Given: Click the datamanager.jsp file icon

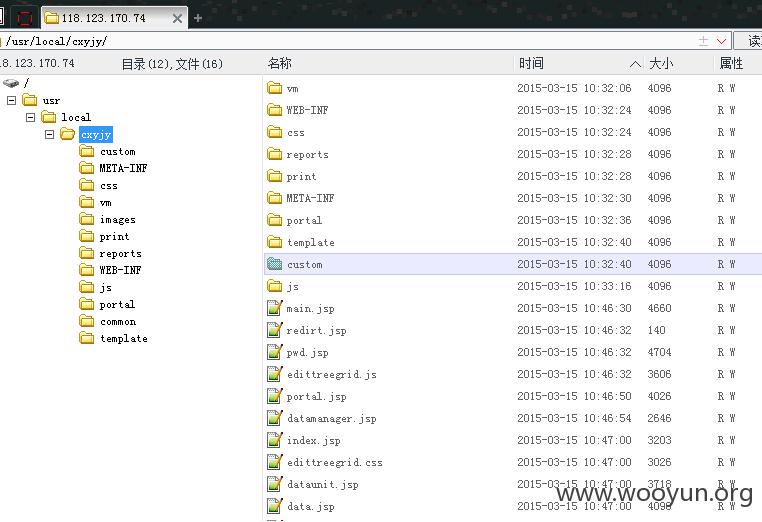Looking at the screenshot, I should 275,418.
